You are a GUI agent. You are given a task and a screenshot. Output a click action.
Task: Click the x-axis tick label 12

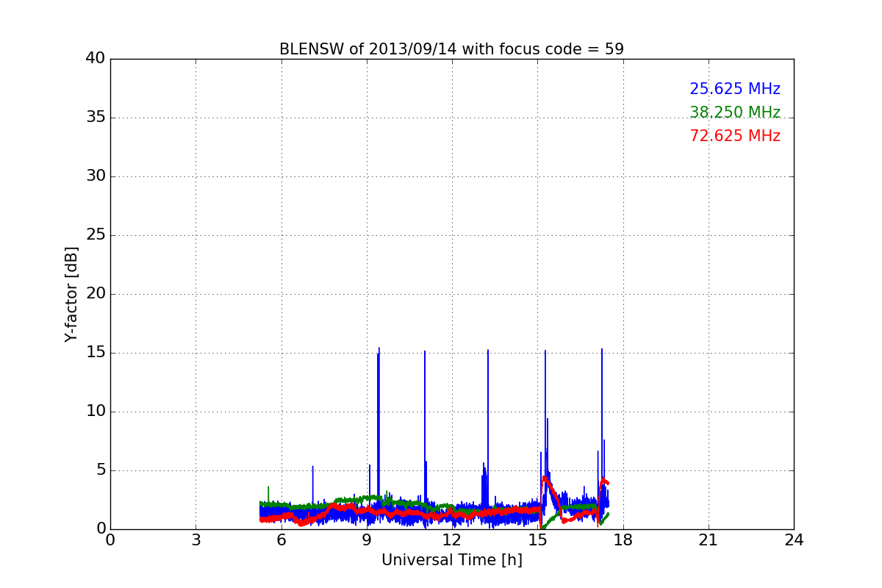pos(451,540)
